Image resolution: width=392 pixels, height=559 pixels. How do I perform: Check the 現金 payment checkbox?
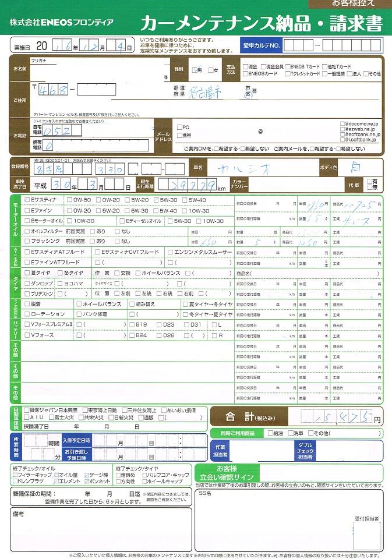click(245, 66)
